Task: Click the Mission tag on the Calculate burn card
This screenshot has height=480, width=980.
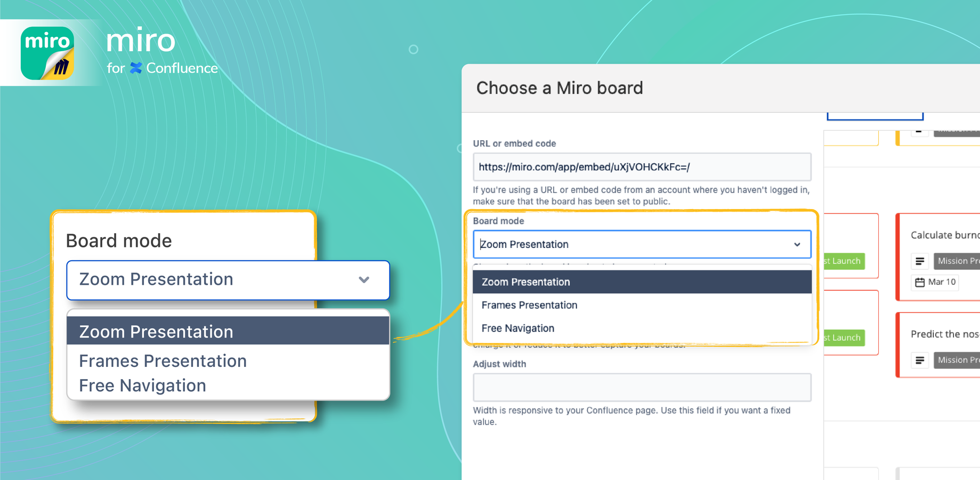Action: point(957,261)
